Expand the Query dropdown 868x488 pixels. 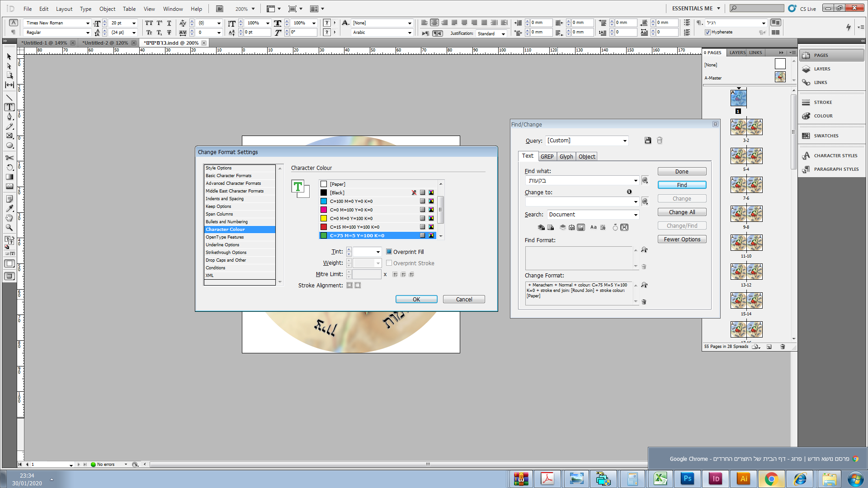625,141
